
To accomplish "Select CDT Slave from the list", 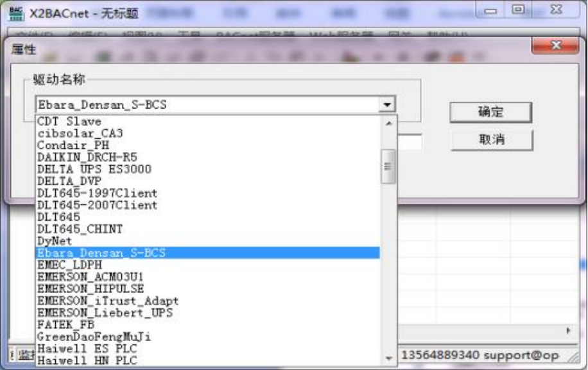I will (x=208, y=121).
